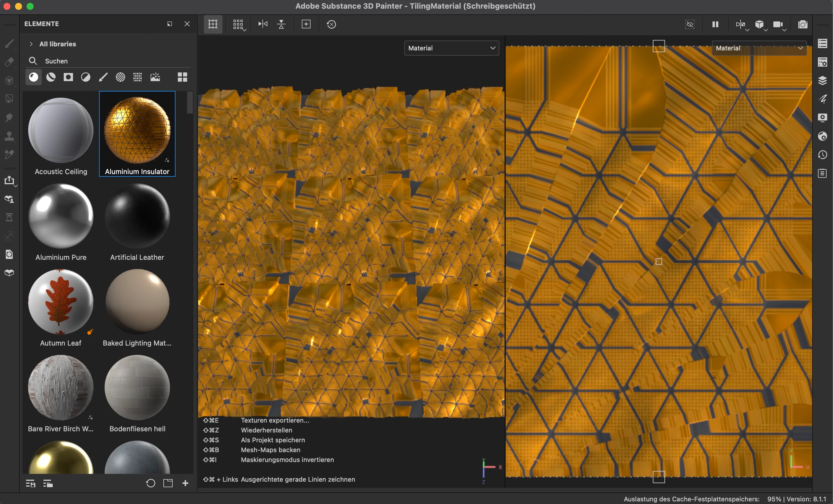The image size is (833, 504).
Task: Pause rendering with the pause icon
Action: click(715, 24)
